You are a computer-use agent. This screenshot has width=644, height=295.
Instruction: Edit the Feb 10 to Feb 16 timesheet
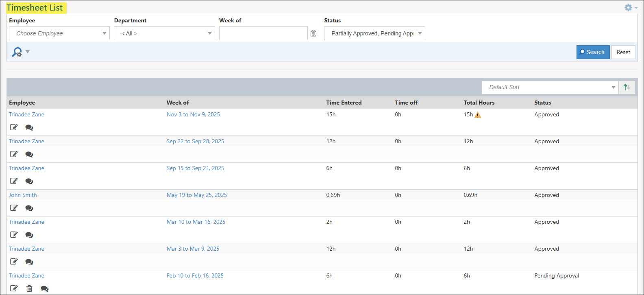pos(14,288)
